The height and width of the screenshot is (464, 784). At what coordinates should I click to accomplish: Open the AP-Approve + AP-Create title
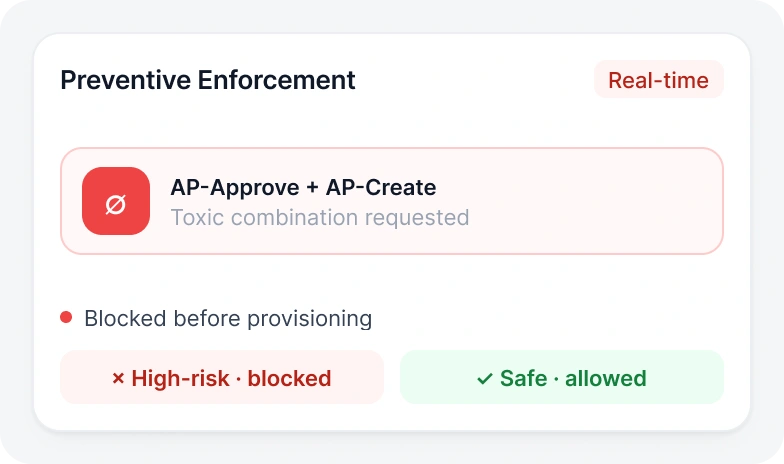point(303,188)
